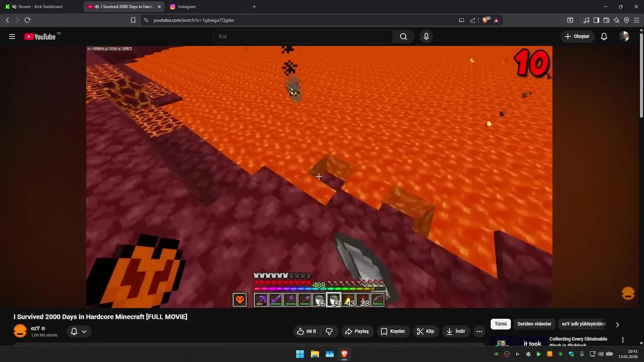
Task: Go forward in browser history
Action: coord(17,20)
